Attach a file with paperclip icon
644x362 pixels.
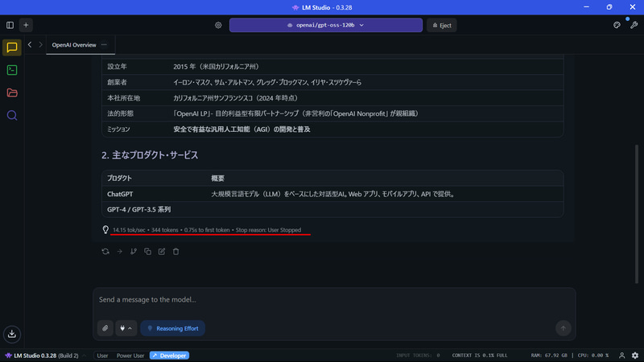(x=105, y=328)
